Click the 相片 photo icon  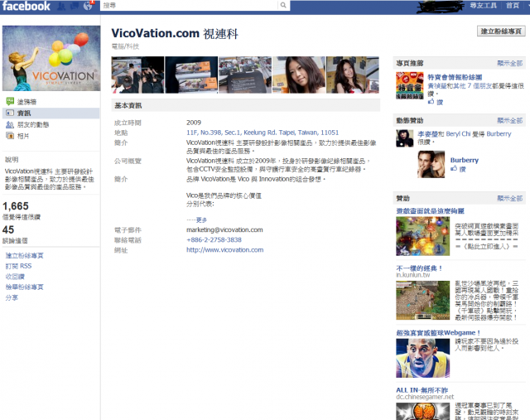tap(10, 136)
